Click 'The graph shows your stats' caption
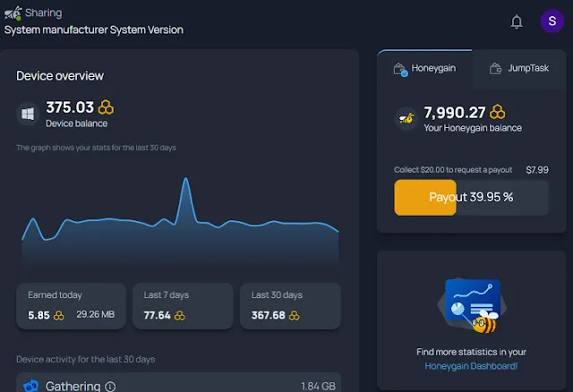 (96, 148)
